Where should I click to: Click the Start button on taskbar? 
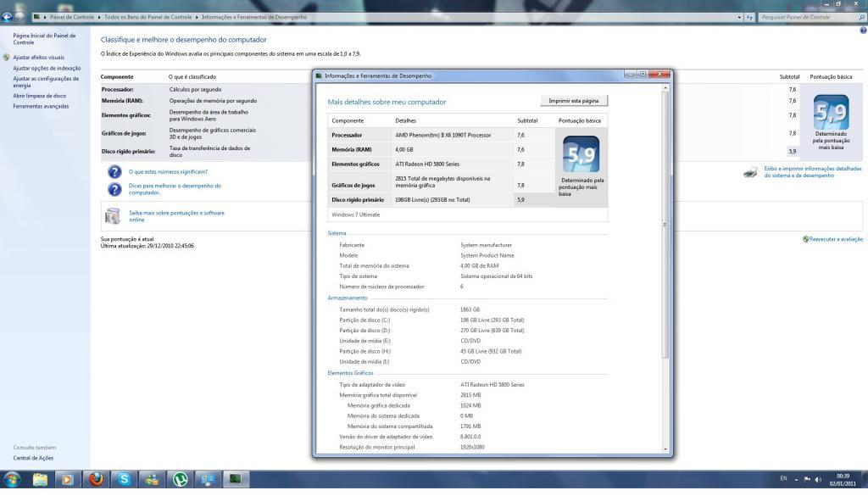pos(12,479)
